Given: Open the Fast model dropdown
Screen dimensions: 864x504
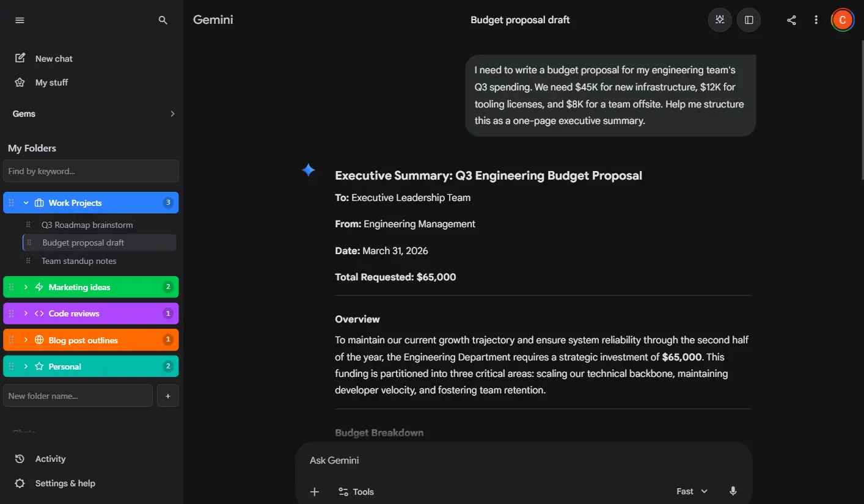Looking at the screenshot, I should point(692,491).
